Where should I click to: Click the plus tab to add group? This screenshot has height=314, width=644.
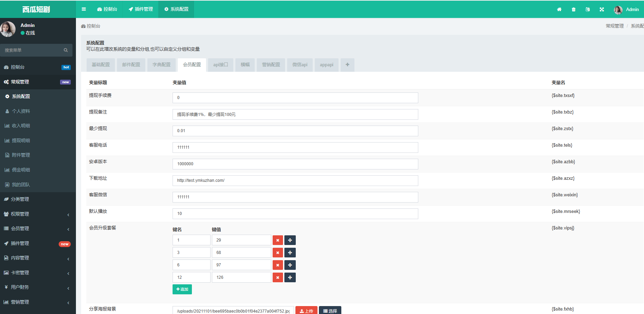pos(347,65)
